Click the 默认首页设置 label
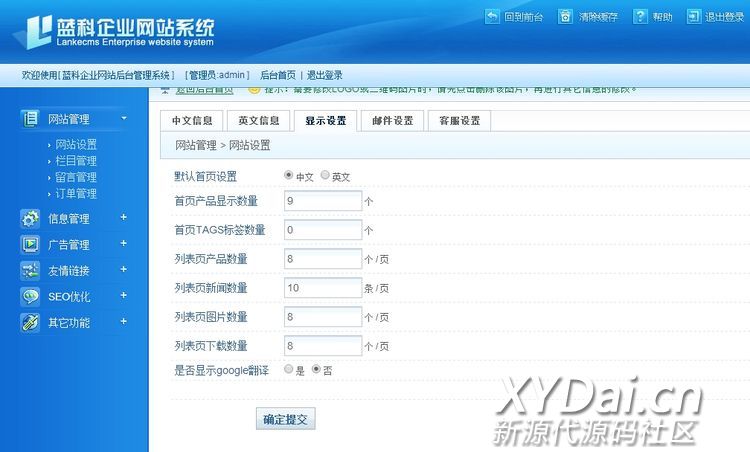Viewport: 750px width, 452px height. tap(206, 176)
